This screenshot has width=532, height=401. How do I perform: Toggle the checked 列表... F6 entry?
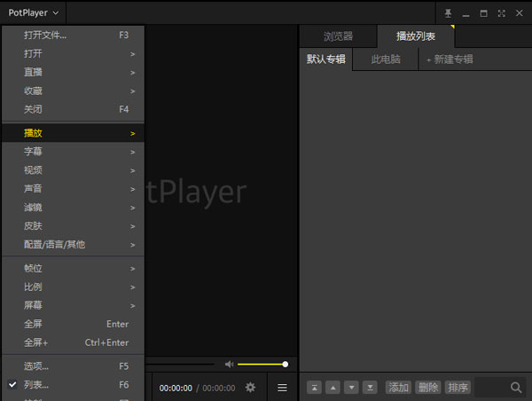pyautogui.click(x=73, y=385)
